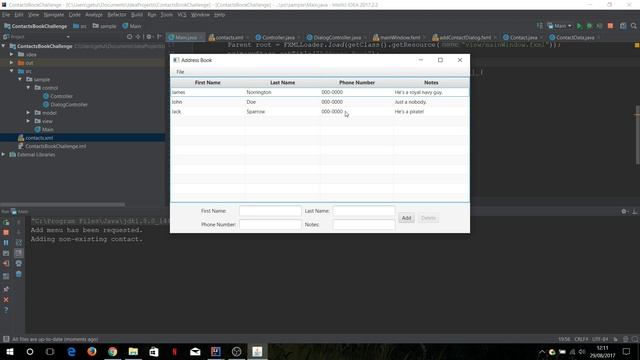Screen dimensions: 640x360
Task: Collapse the src folder arrow
Action: click(x=12, y=71)
